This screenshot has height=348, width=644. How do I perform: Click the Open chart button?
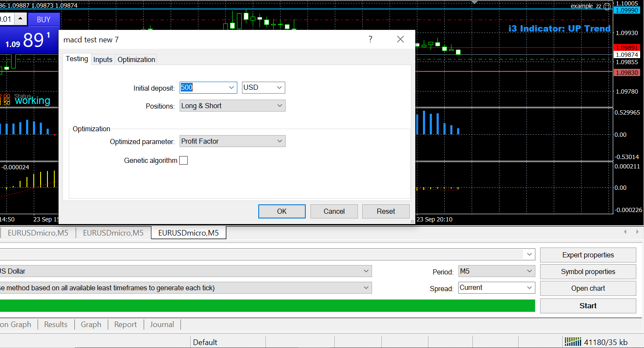pos(588,288)
